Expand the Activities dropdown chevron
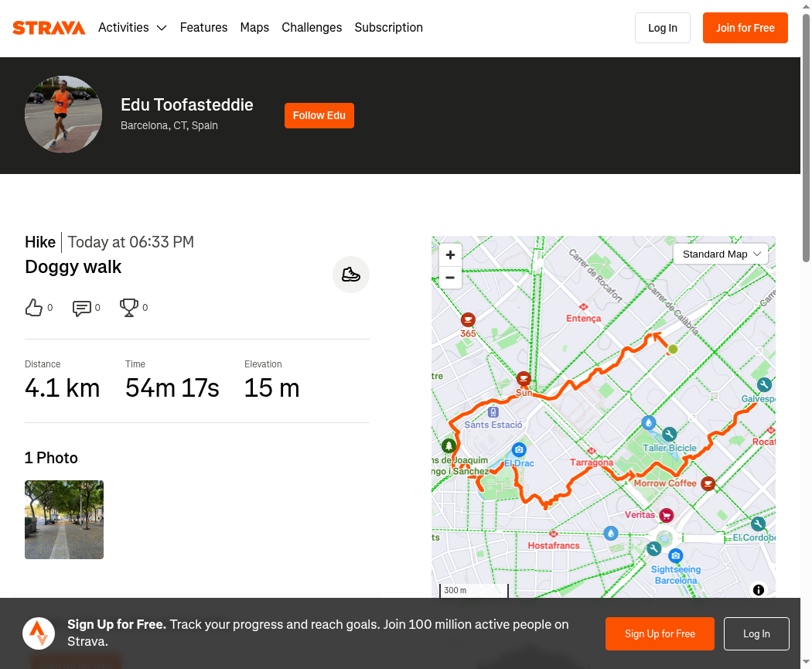 (162, 28)
